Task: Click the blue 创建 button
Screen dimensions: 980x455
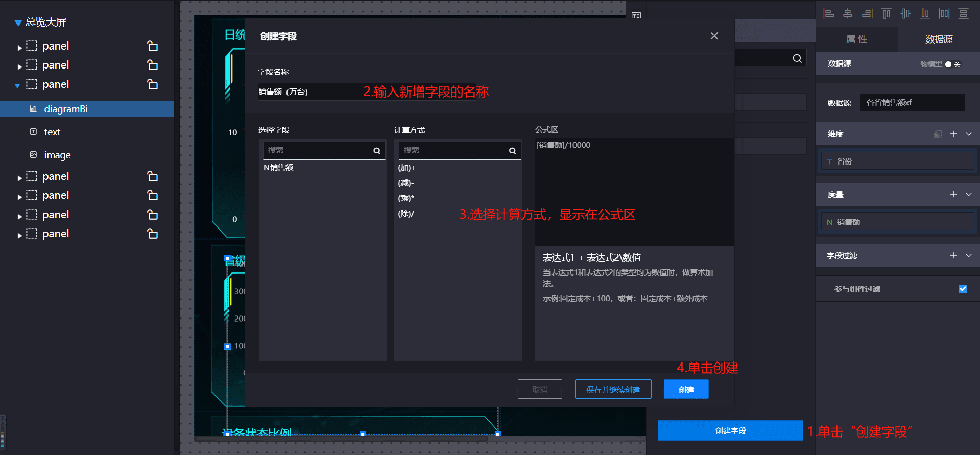Action: (x=686, y=390)
